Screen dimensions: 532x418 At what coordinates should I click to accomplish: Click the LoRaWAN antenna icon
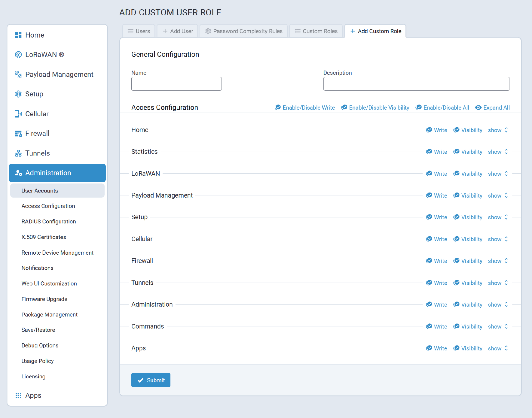coord(18,55)
